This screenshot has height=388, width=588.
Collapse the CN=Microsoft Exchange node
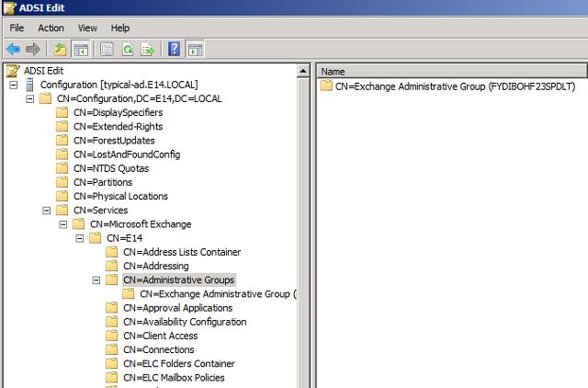pos(63,224)
